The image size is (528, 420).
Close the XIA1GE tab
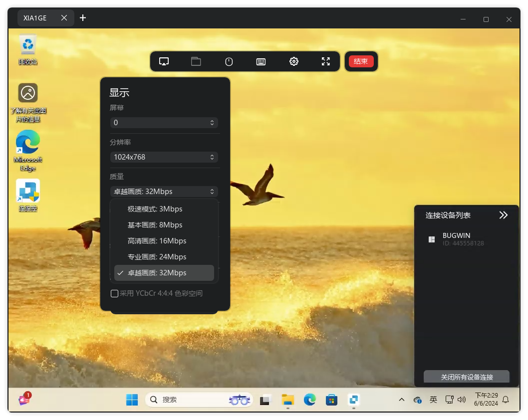(64, 18)
